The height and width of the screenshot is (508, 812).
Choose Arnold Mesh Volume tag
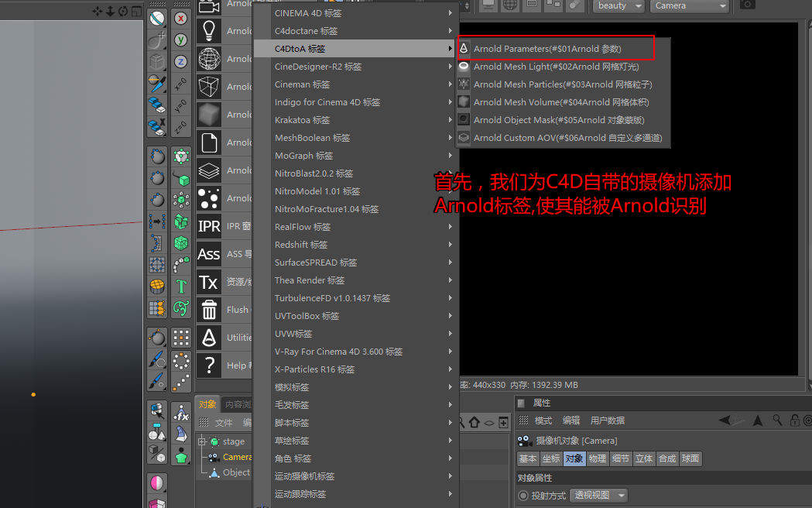tap(564, 102)
